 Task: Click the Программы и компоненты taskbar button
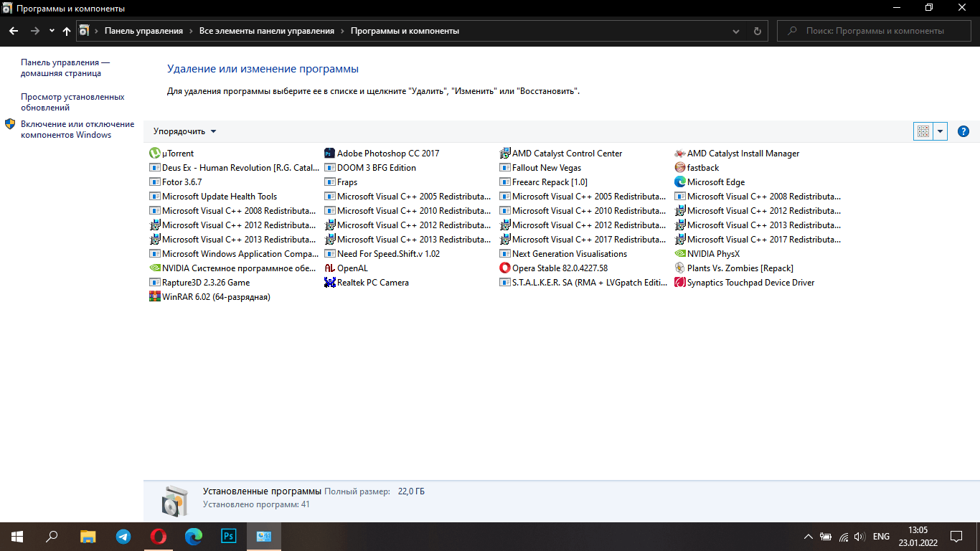coord(264,536)
